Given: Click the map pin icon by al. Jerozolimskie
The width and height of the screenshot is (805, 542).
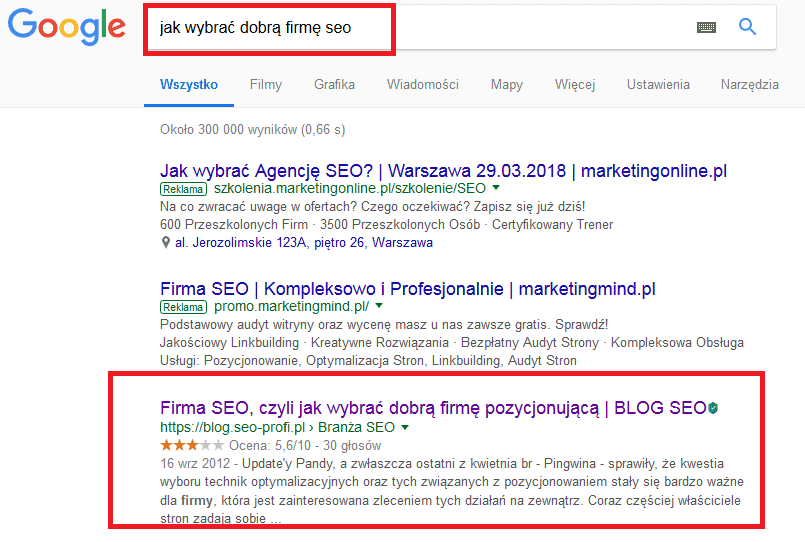Looking at the screenshot, I should point(165,242).
